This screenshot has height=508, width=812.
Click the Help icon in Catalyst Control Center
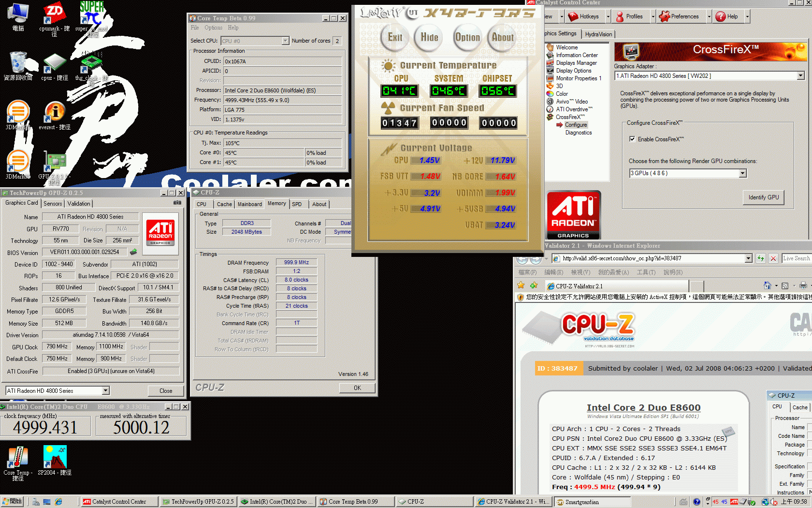pos(720,16)
